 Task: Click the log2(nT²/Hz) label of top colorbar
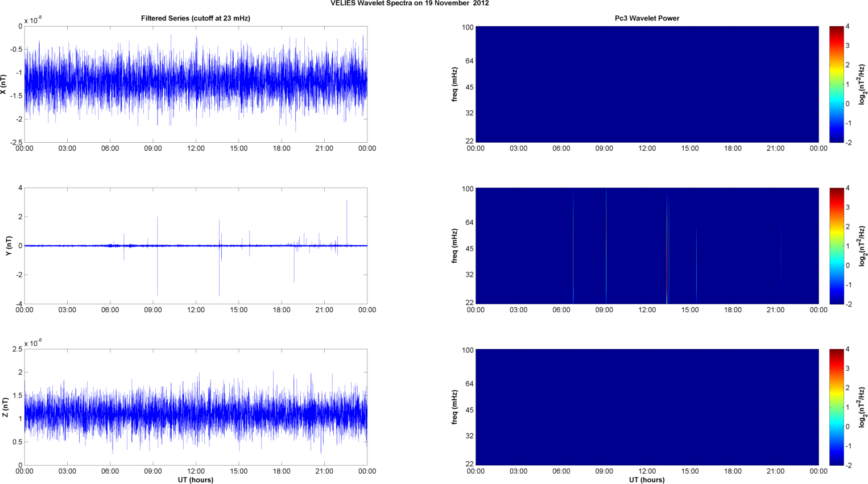(x=862, y=84)
